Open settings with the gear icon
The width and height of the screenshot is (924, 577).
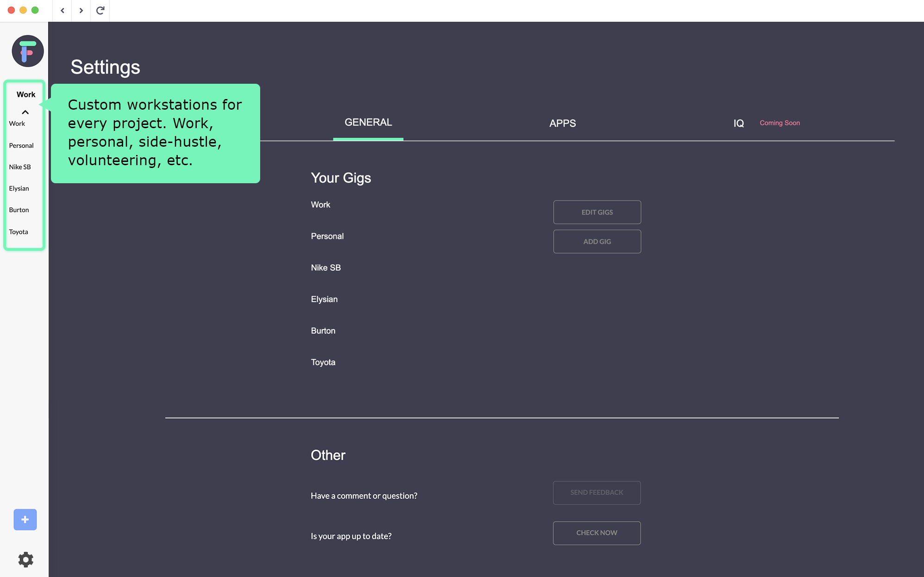pyautogui.click(x=25, y=559)
